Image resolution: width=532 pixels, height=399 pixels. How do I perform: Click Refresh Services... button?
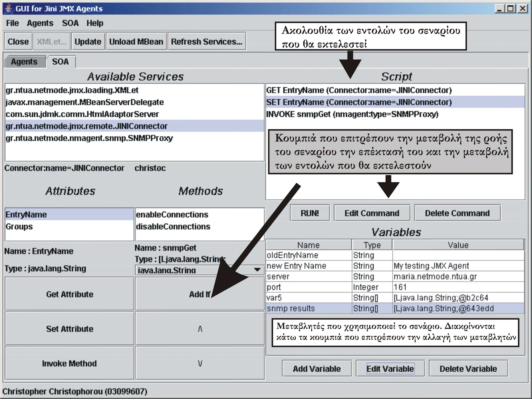207,41
